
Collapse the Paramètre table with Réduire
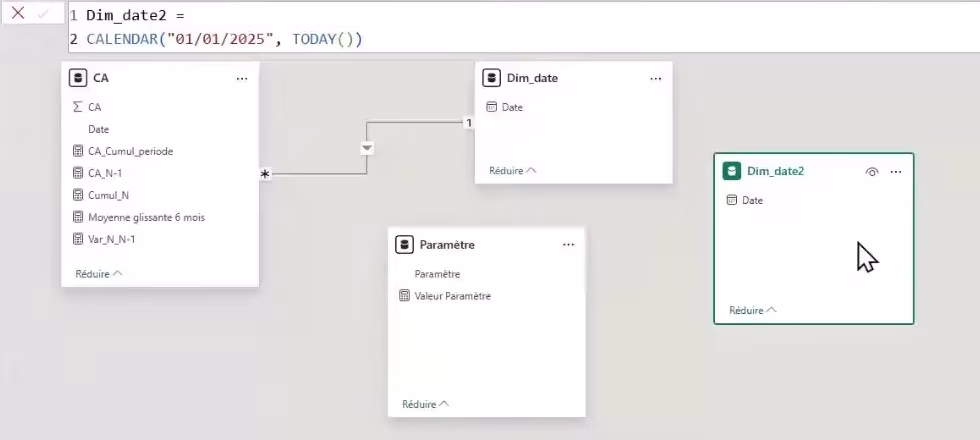[x=425, y=404]
